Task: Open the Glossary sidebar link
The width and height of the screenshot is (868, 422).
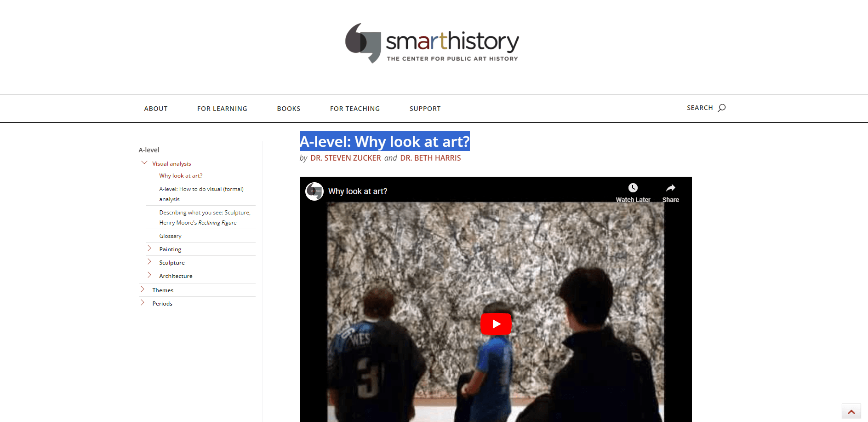Action: coord(170,236)
